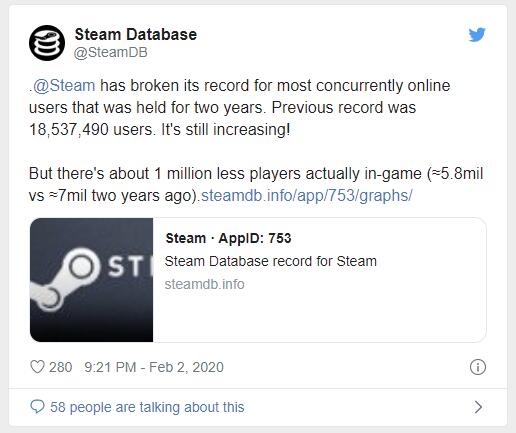Like the tweet with the heart icon
The image size is (516, 433).
pos(37,367)
